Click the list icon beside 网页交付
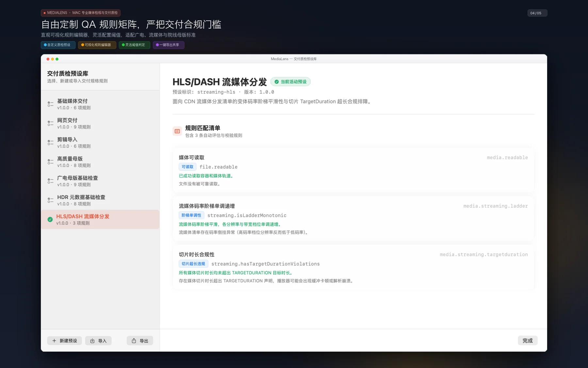Viewport: 588px width, 368px height. coord(50,123)
